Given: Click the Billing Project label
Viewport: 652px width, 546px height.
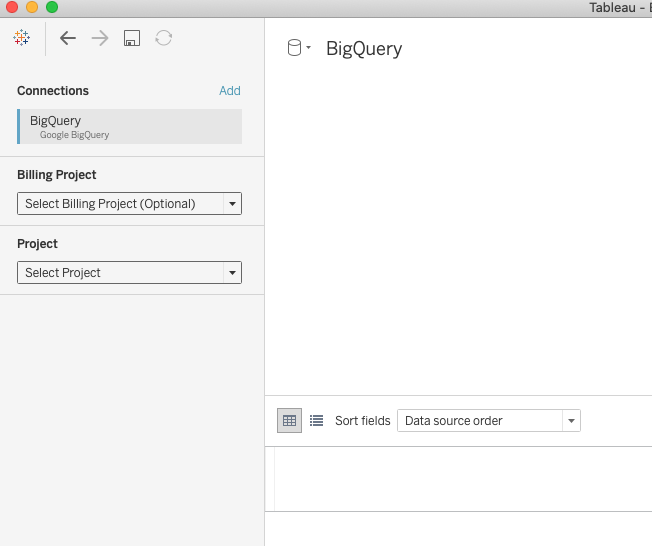Looking at the screenshot, I should [x=57, y=175].
